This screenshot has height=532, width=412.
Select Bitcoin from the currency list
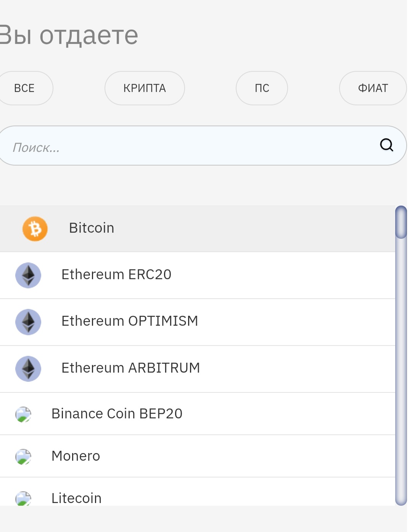pos(92,228)
